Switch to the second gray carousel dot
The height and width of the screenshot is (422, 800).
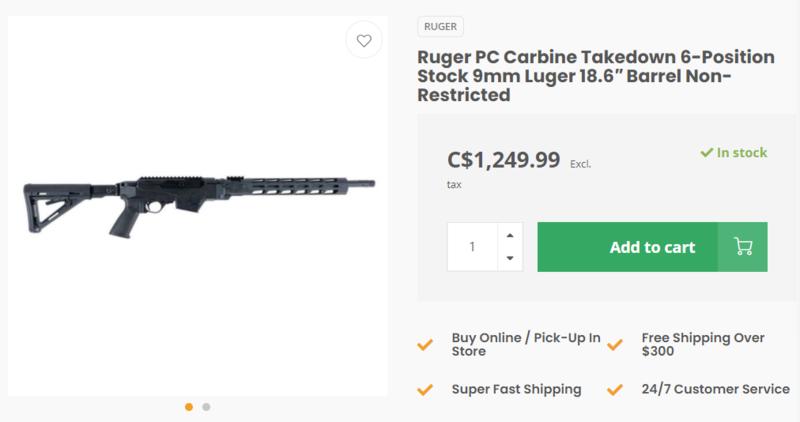point(206,407)
